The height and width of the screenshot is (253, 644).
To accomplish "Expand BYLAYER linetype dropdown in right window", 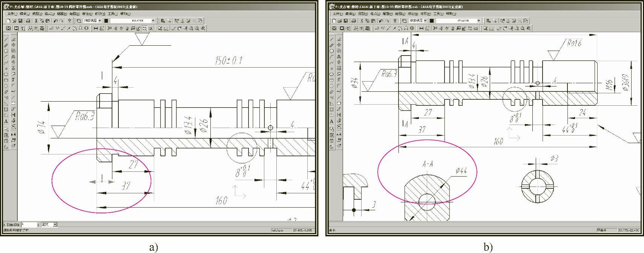I will point(479,21).
